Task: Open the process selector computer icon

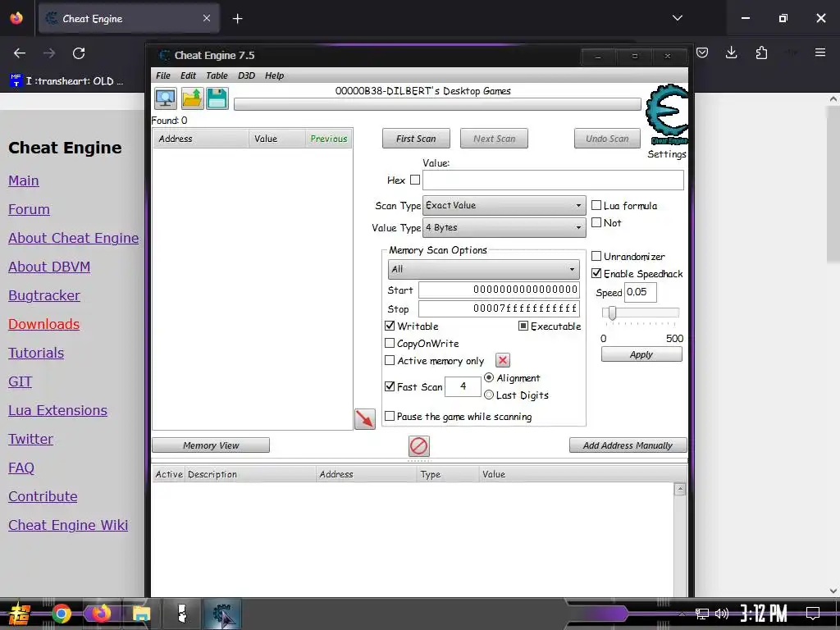Action: [166, 98]
